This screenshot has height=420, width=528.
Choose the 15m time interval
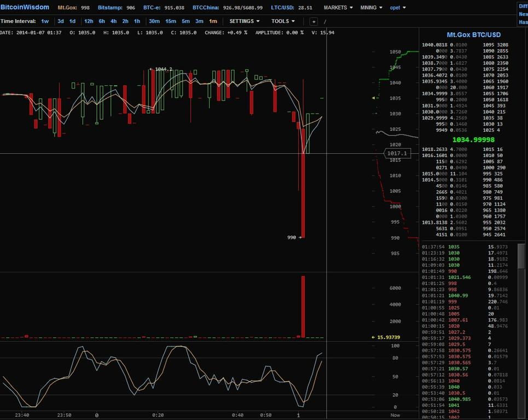[x=171, y=21]
